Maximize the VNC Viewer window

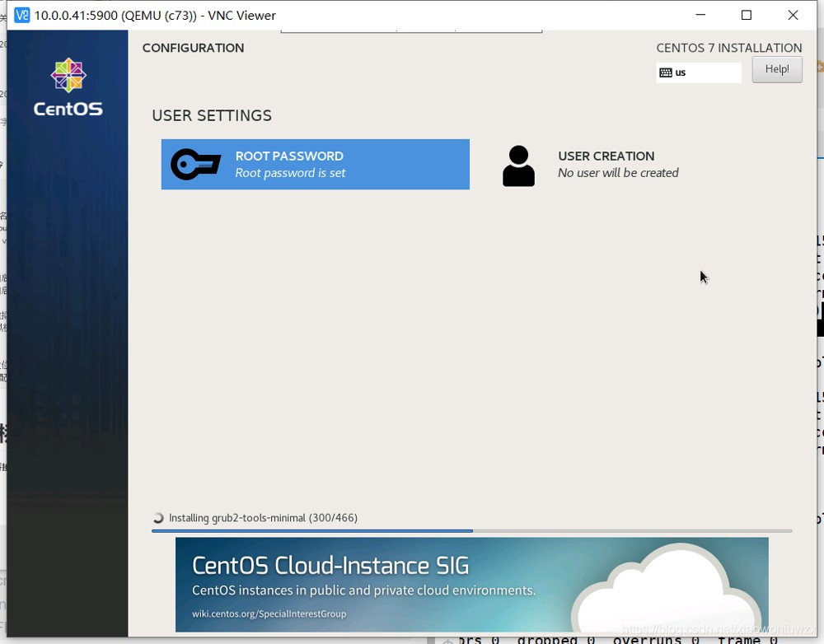(747, 15)
